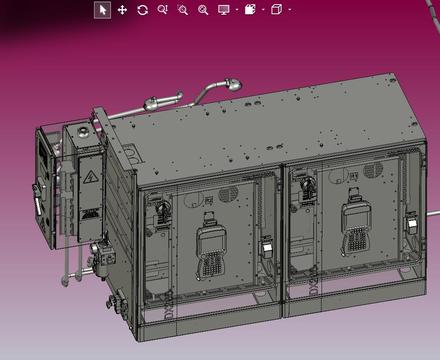The image size is (440, 360).
Task: Expand the dropdown arrow beside cube icon
Action: coord(289,10)
